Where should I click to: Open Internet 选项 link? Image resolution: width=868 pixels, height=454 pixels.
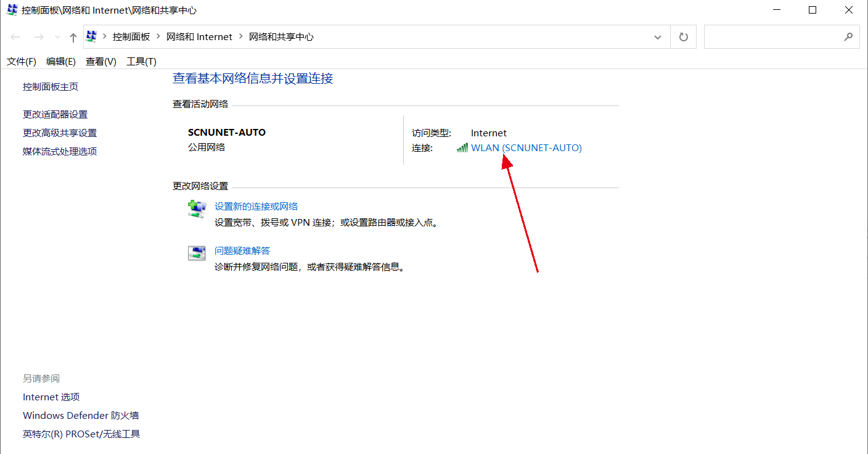[x=51, y=397]
